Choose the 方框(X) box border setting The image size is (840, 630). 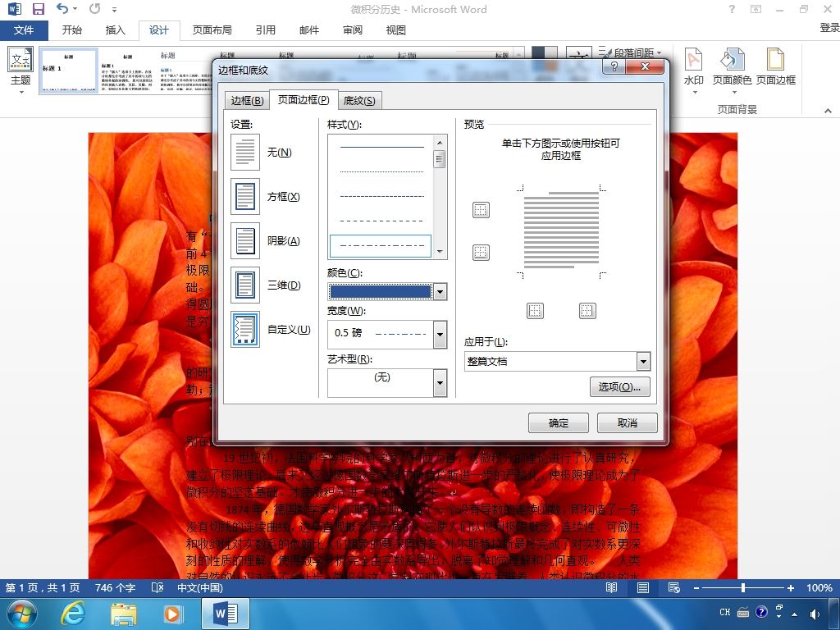[245, 197]
